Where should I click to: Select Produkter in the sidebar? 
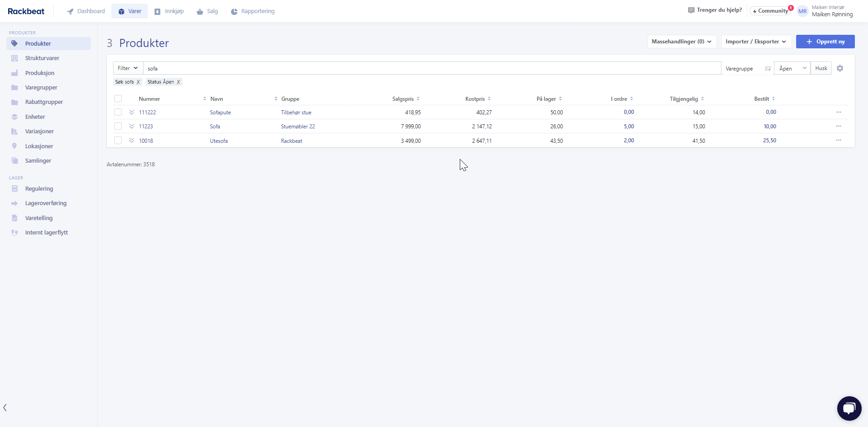pos(37,43)
